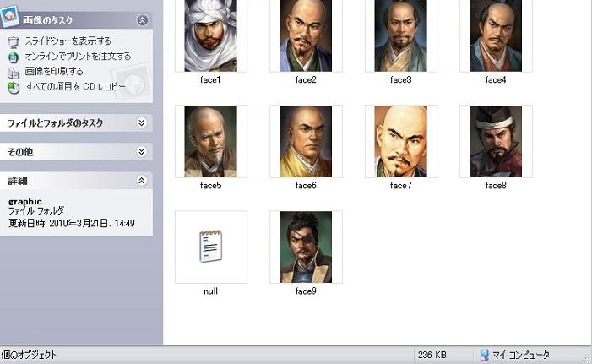592x364 pixels.
Task: Select the face2 thumbnail image
Action: [x=306, y=35]
